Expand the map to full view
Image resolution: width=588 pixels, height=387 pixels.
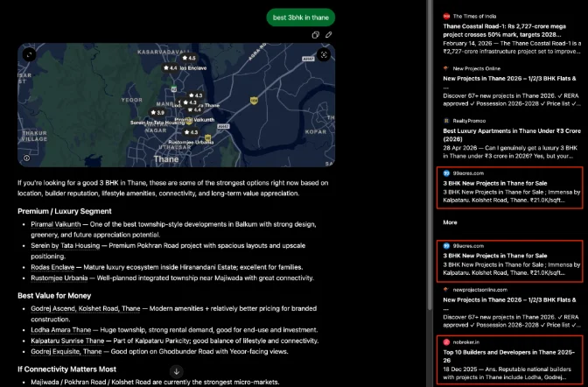click(x=29, y=55)
